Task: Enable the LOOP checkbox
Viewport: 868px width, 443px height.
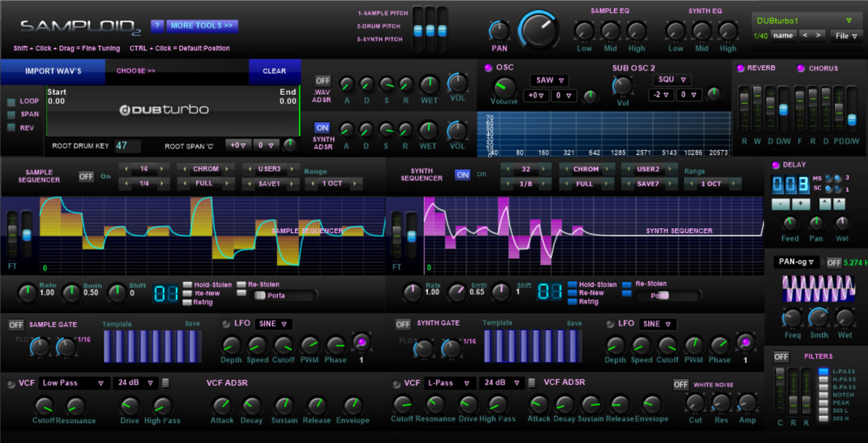Action: [x=11, y=102]
